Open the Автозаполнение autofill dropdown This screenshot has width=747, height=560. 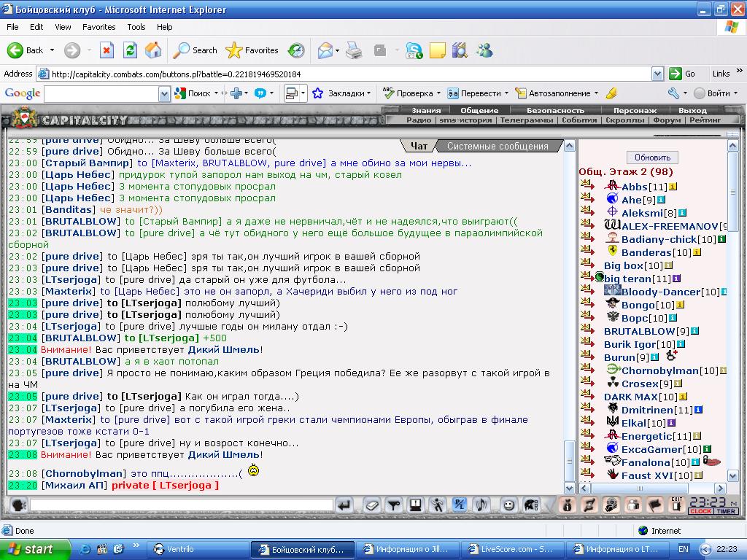click(x=597, y=93)
